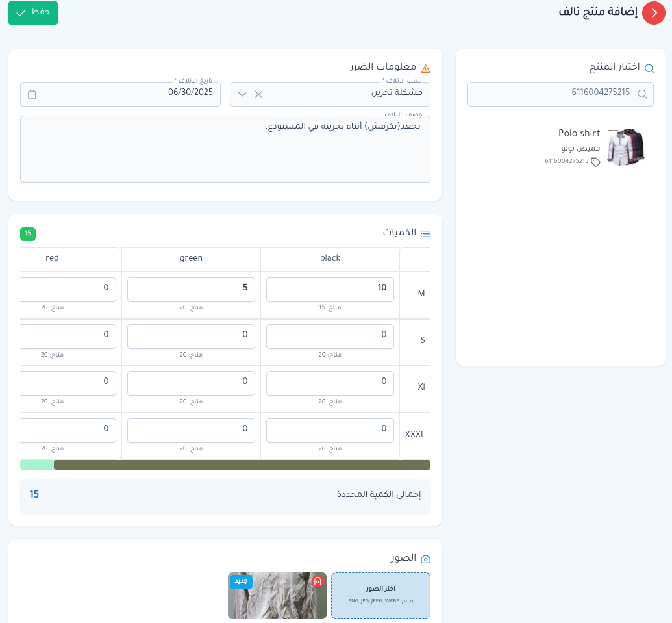Click the camera icon beside images heading

(426, 559)
